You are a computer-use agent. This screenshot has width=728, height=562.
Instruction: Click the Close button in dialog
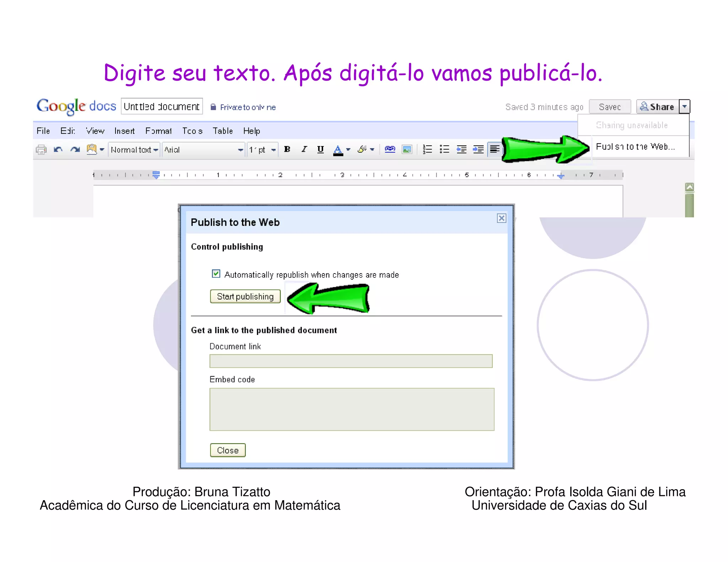pos(228,450)
